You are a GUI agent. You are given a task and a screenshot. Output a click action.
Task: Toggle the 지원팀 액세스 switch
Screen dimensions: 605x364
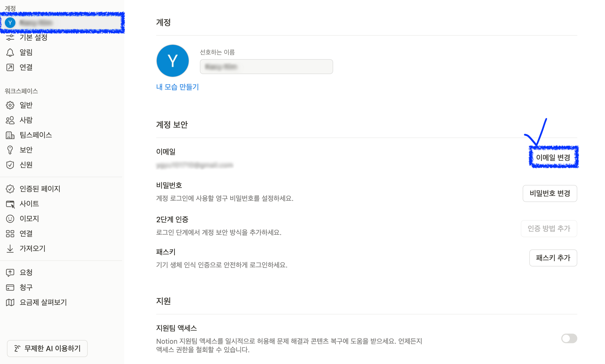(569, 338)
